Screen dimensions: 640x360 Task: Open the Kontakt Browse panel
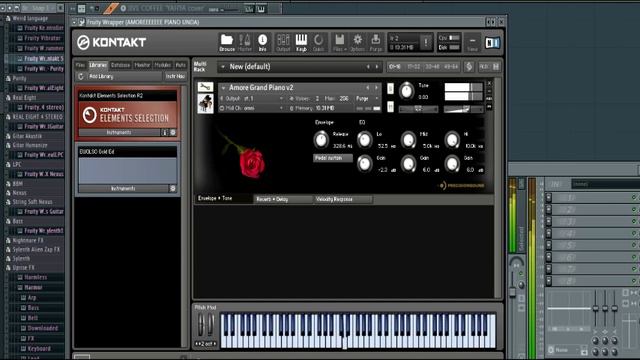point(227,42)
